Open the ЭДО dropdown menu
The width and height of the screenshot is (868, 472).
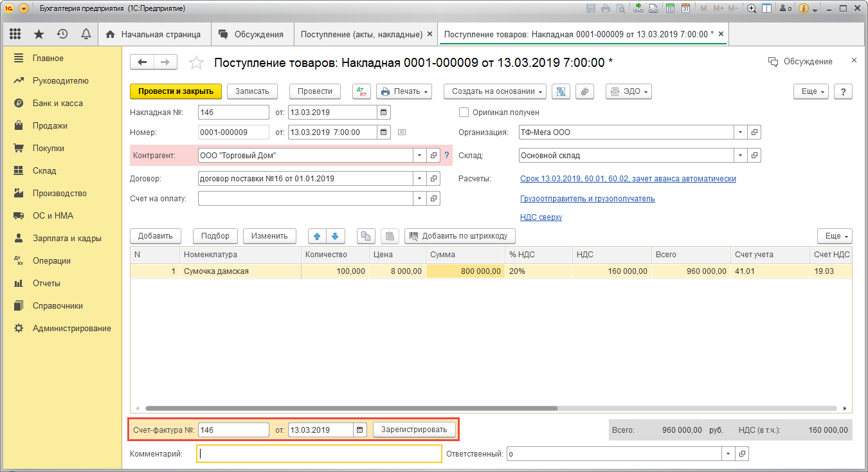click(629, 91)
